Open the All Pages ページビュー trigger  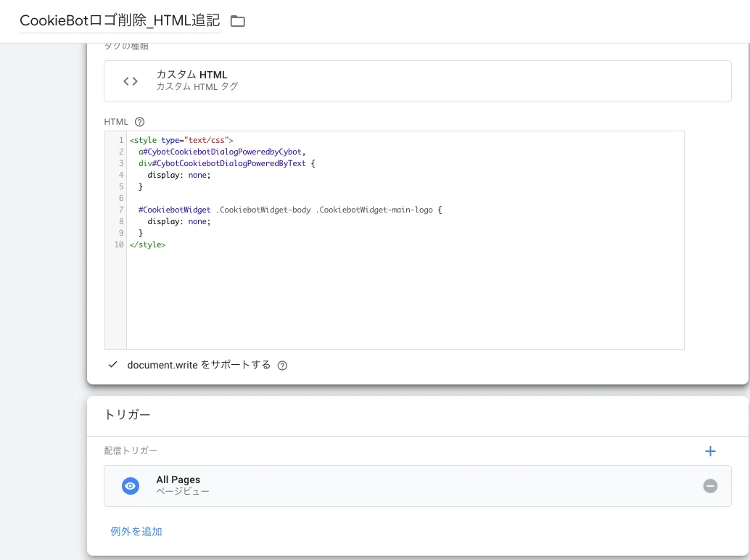click(x=417, y=486)
